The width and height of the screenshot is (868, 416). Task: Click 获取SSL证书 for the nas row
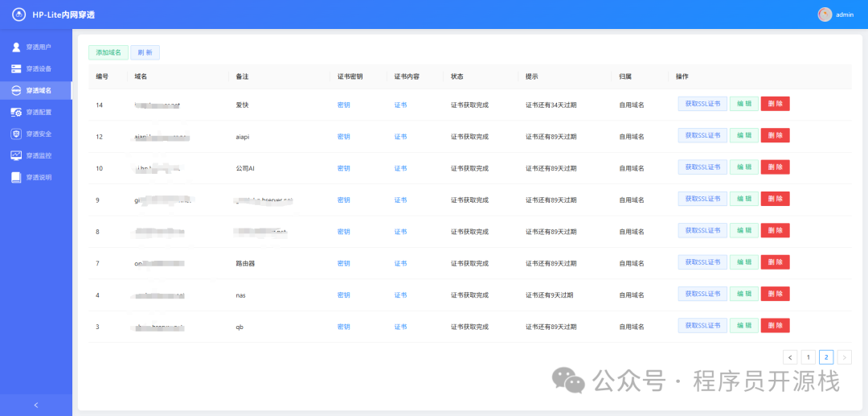[x=702, y=294]
